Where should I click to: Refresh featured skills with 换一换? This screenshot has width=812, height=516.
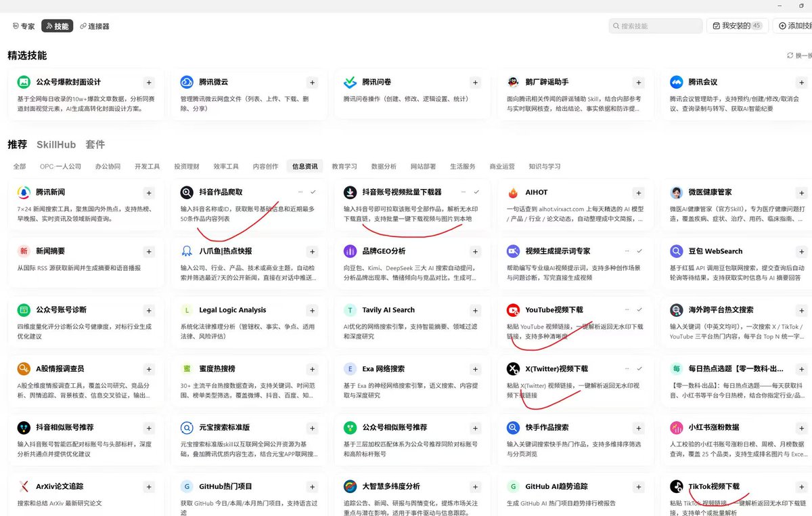point(799,56)
